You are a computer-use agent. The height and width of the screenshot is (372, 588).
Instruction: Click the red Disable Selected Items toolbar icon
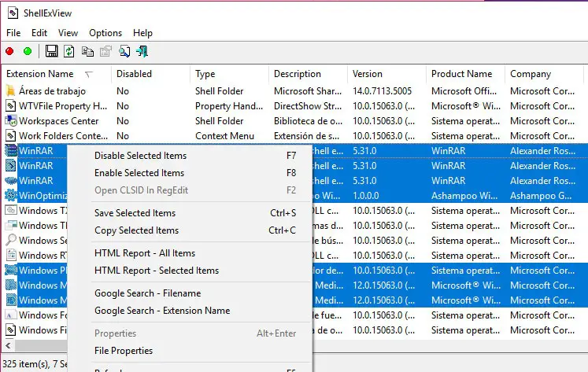tap(9, 52)
